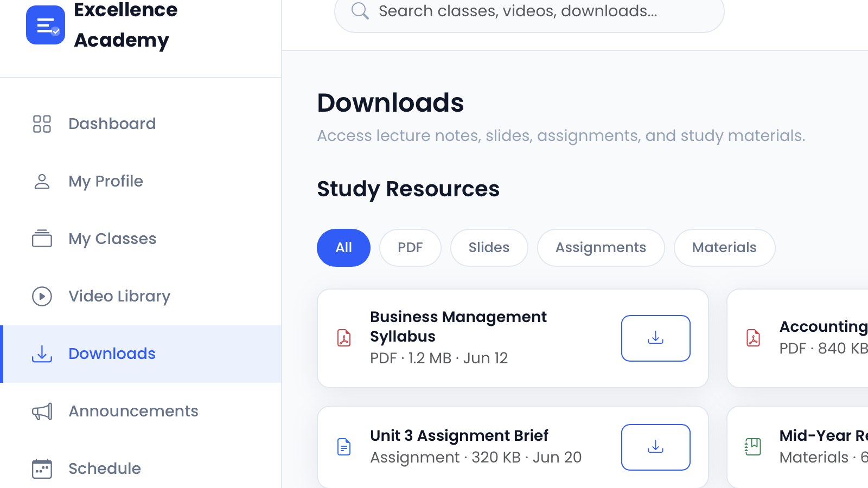This screenshot has height=488, width=868.
Task: Click the Video Library play icon
Action: point(42,296)
